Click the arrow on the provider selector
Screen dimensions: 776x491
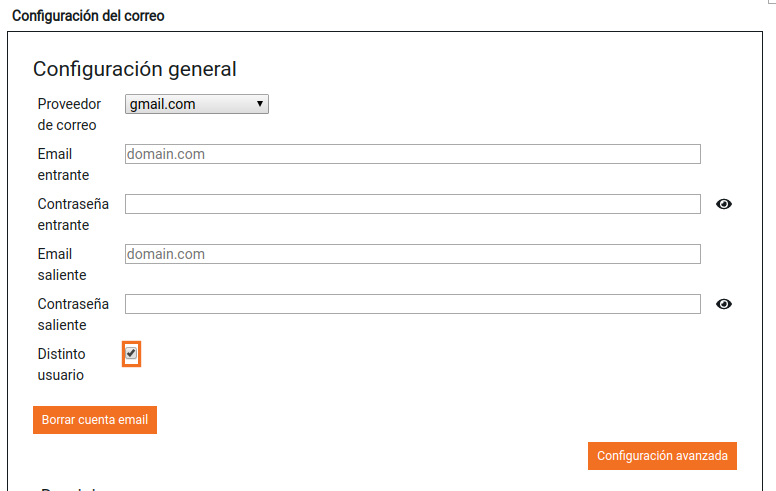click(x=260, y=104)
